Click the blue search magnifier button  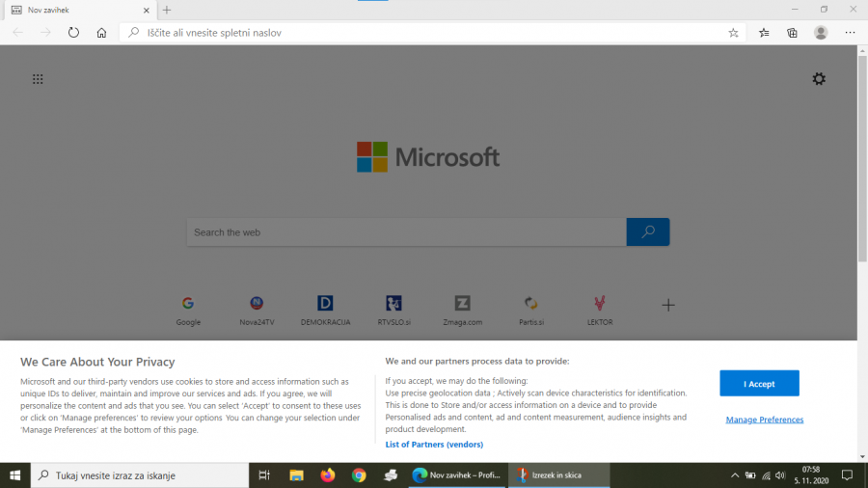648,231
